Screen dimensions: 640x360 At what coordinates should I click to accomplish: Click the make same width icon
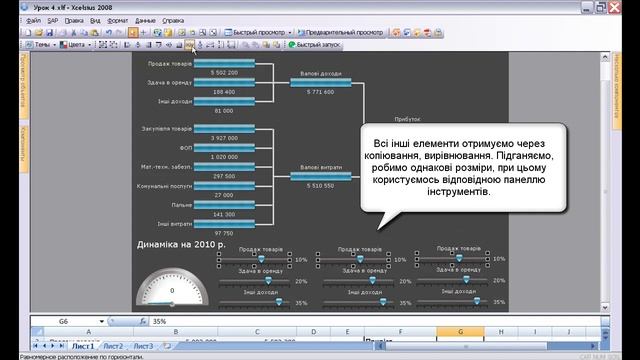(211, 45)
